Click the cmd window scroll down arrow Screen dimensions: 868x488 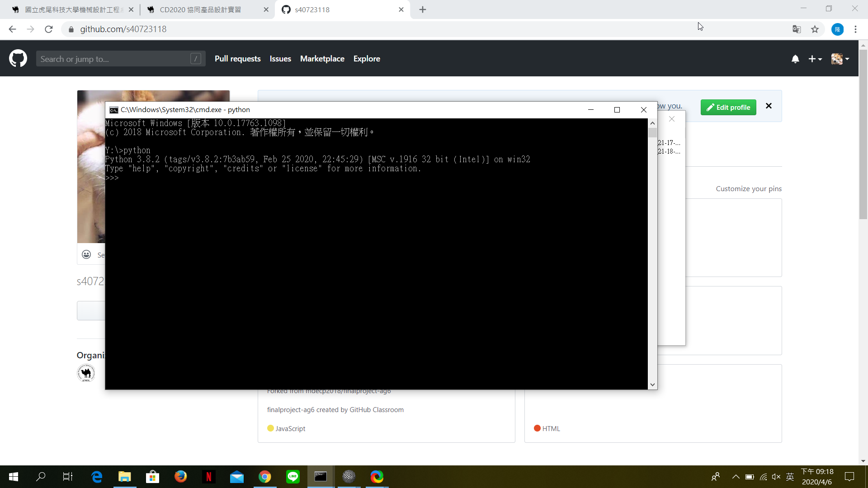[652, 385]
